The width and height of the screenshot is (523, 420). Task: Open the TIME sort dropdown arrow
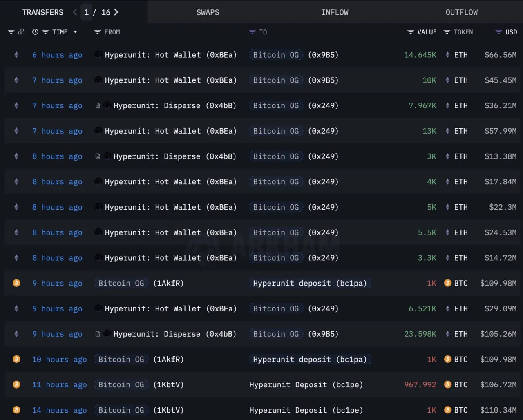coord(75,32)
